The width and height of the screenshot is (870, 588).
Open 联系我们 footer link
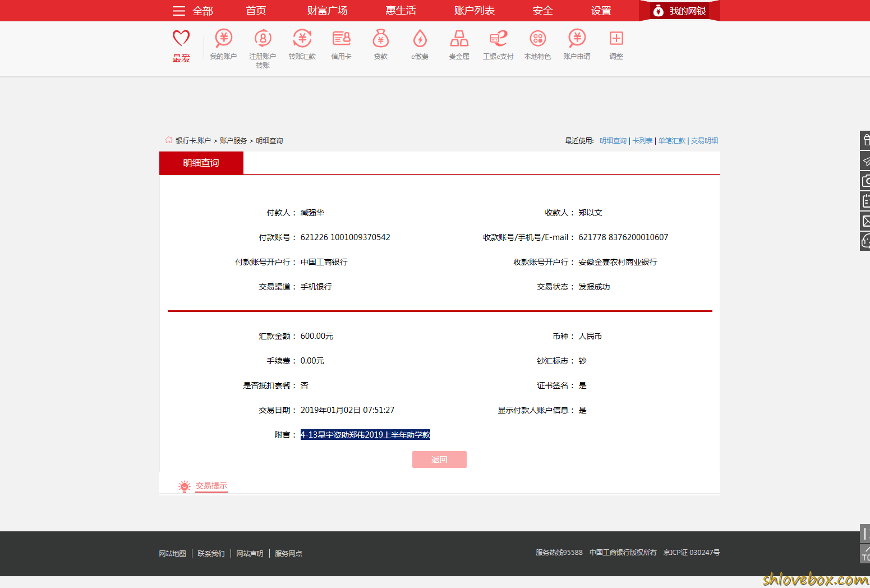coord(211,554)
